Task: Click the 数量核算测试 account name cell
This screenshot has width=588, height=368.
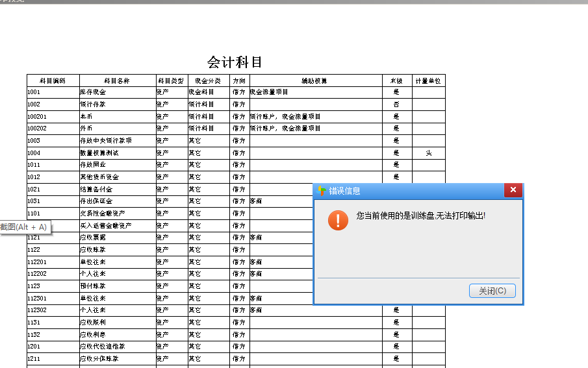Action: (x=99, y=153)
